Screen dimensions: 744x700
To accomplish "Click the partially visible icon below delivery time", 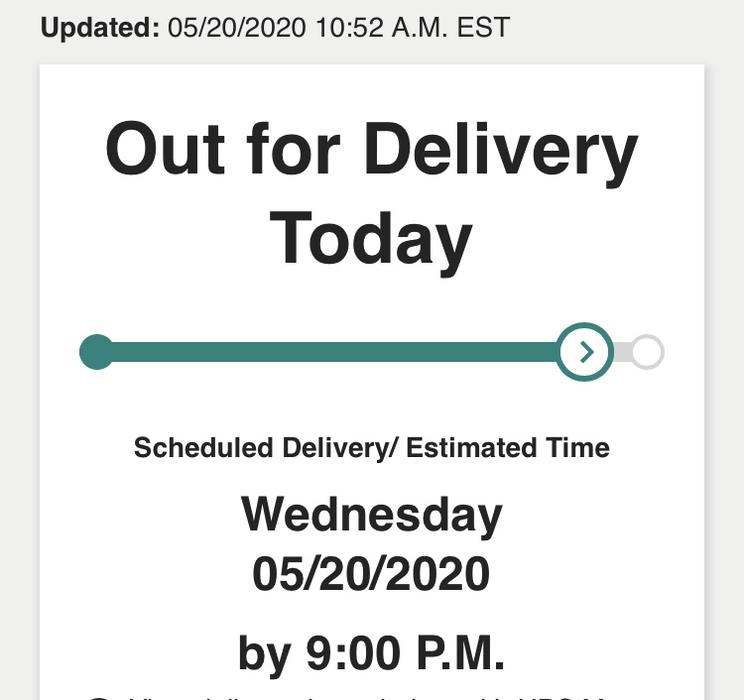I will coord(97,697).
